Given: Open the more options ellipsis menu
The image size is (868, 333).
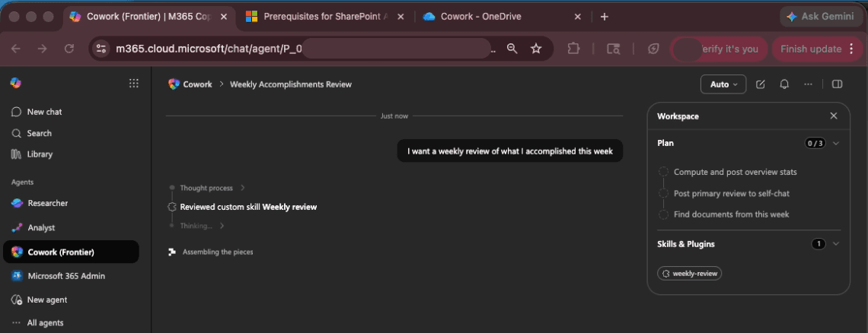Looking at the screenshot, I should click(x=808, y=84).
